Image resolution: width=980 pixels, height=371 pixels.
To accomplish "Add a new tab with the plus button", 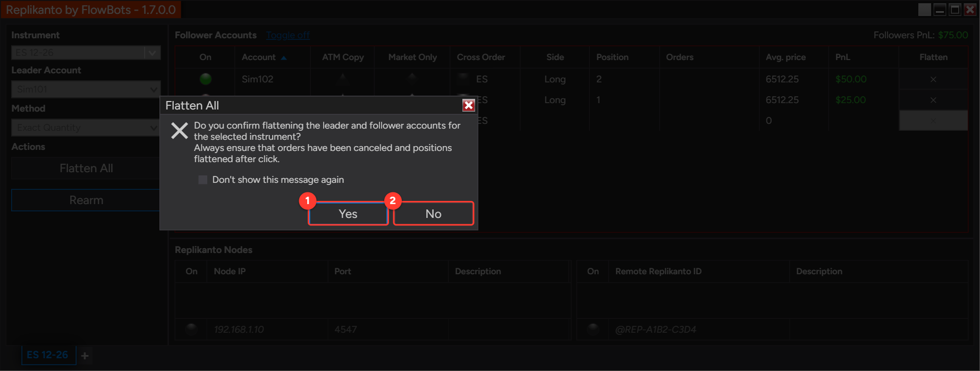I will pyautogui.click(x=85, y=356).
